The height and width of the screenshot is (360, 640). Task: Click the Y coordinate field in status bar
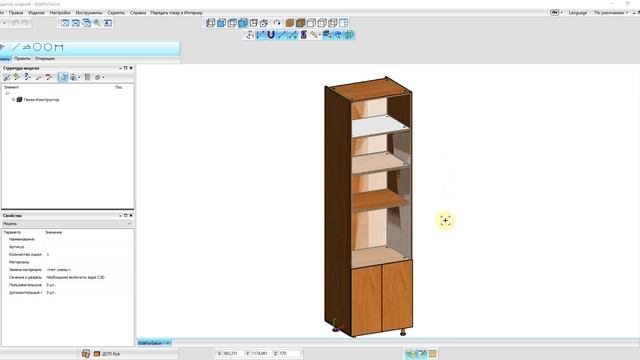point(260,353)
